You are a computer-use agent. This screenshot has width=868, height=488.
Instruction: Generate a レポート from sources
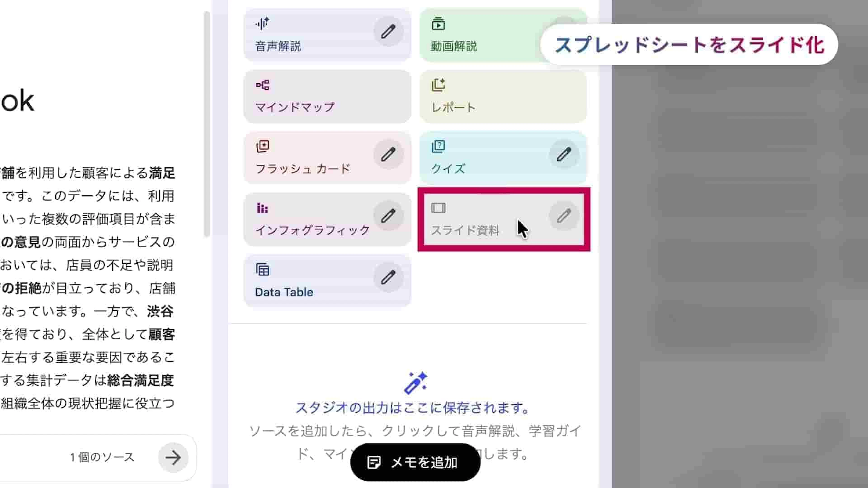(x=503, y=97)
